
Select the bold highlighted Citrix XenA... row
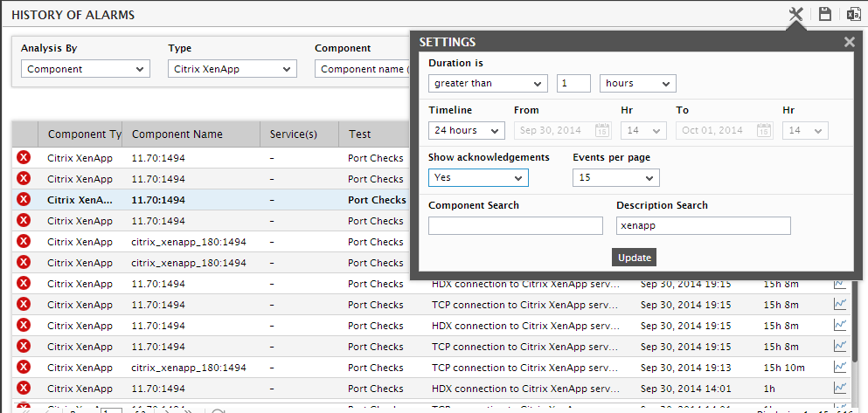(x=211, y=200)
